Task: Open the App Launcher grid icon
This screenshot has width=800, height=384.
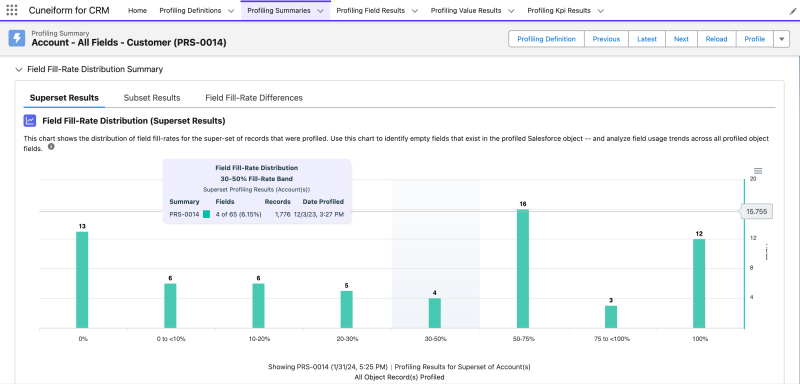Action: [11, 10]
